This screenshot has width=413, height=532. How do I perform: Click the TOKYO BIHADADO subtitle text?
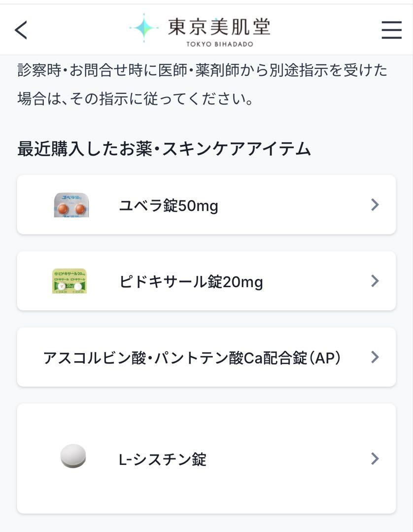220,44
